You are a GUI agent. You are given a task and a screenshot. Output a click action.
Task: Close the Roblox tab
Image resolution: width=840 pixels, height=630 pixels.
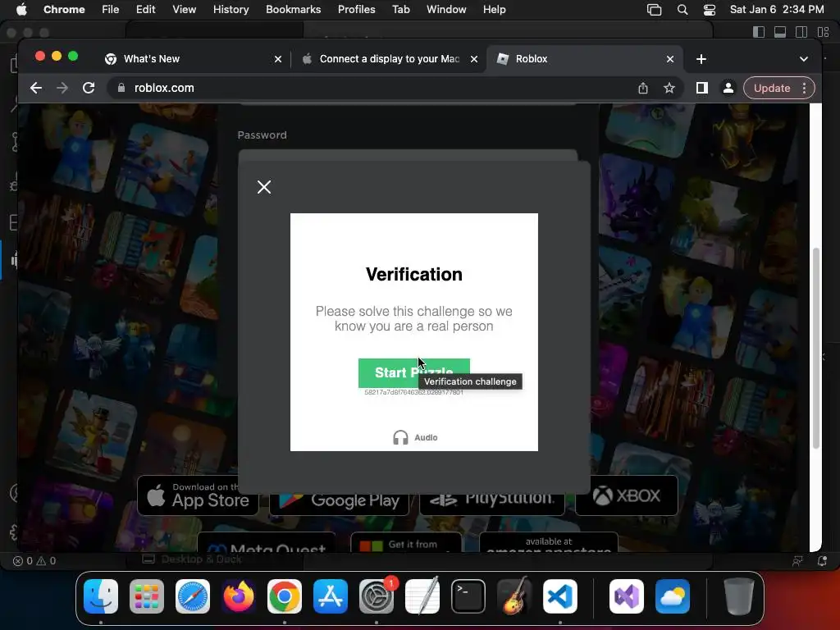[670, 59]
